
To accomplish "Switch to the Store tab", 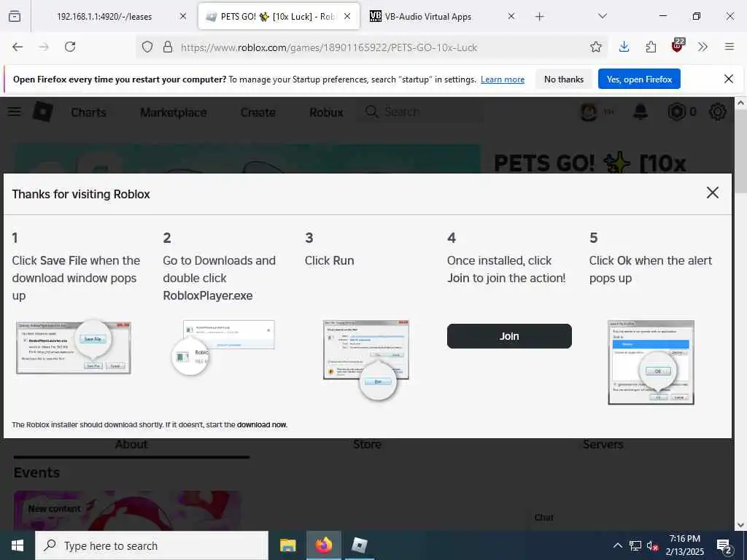I will click(368, 445).
